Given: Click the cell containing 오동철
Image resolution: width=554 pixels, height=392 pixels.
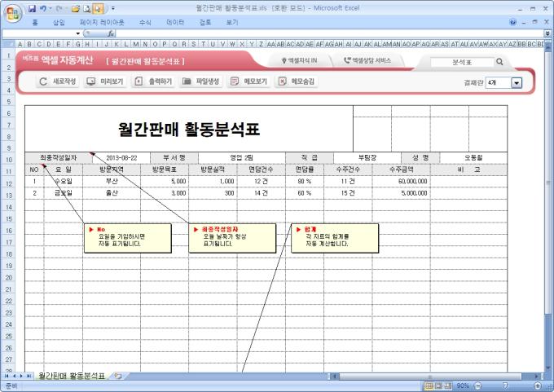Looking at the screenshot, I should 473,158.
